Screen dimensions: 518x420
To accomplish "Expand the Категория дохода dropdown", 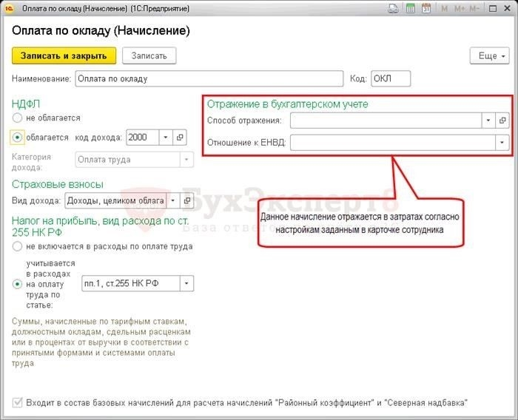I will pos(186,160).
